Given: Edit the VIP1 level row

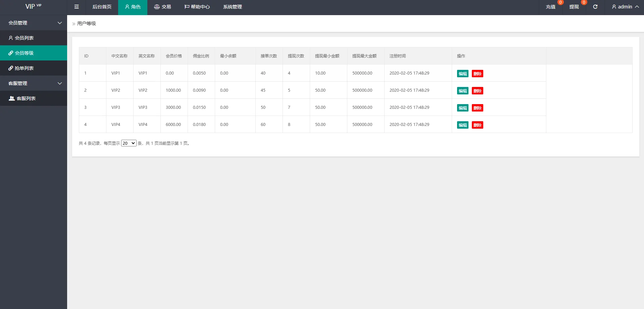Looking at the screenshot, I should click(462, 74).
